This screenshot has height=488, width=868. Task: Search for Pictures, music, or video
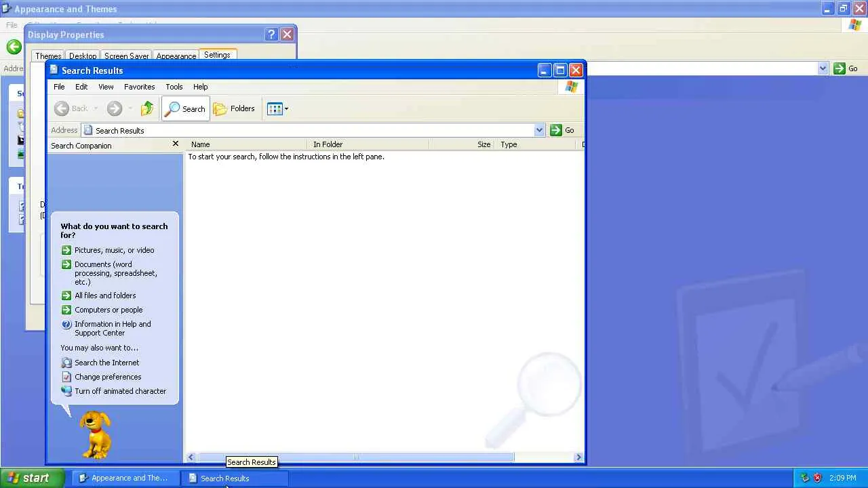coord(114,250)
